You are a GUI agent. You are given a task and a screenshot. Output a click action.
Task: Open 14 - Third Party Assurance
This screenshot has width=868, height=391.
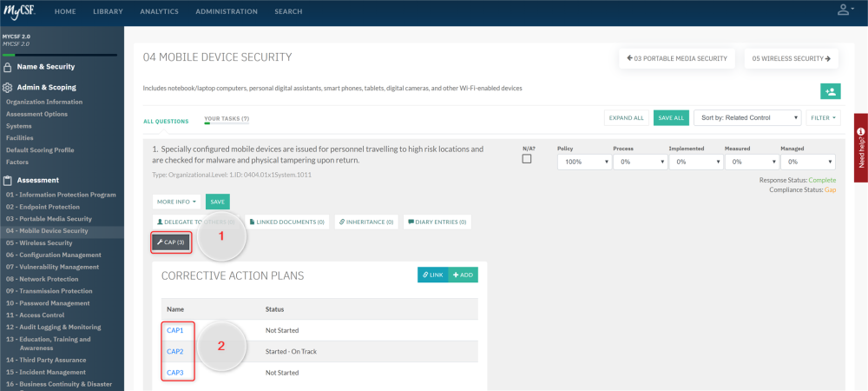pos(46,360)
